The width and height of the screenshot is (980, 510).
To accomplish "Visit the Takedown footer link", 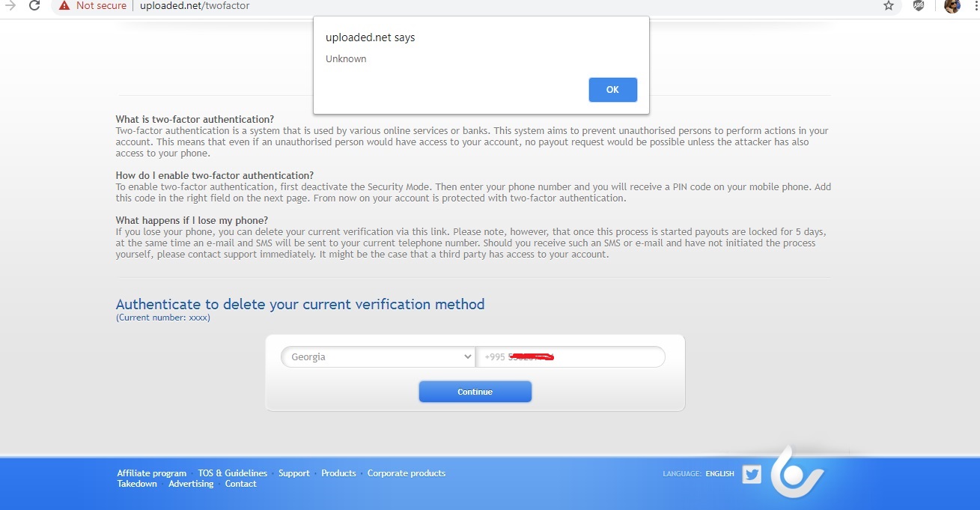I will [137, 484].
